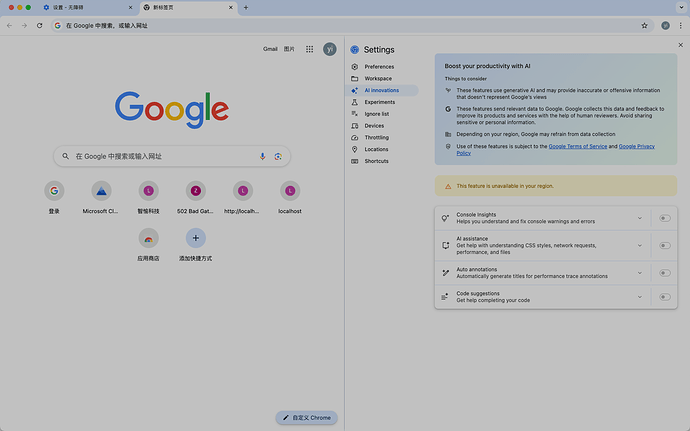Click the Workspace folder icon in sidebar

[355, 78]
